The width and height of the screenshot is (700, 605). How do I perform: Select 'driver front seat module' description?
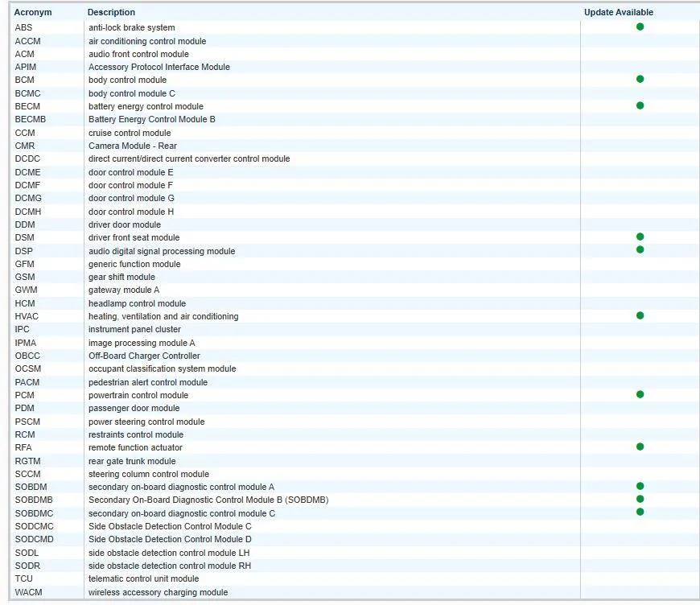coord(134,237)
